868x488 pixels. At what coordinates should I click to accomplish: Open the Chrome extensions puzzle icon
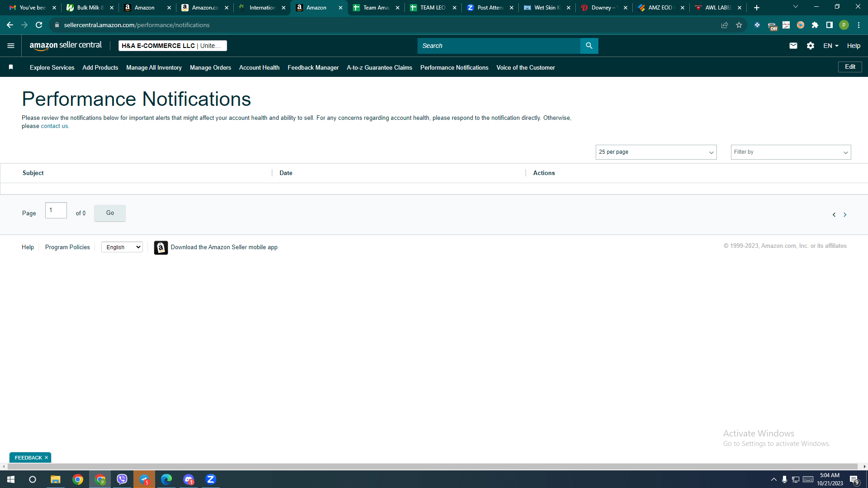(x=815, y=25)
